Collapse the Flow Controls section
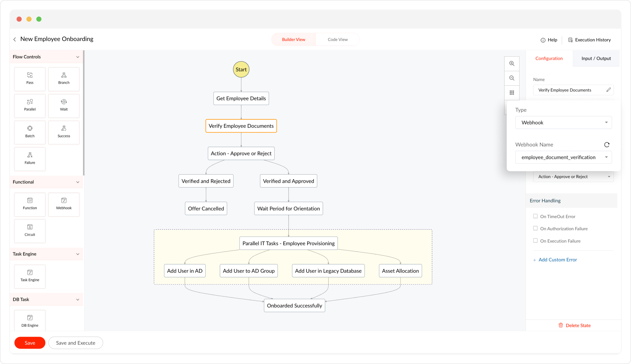The width and height of the screenshot is (631, 364). (x=77, y=57)
